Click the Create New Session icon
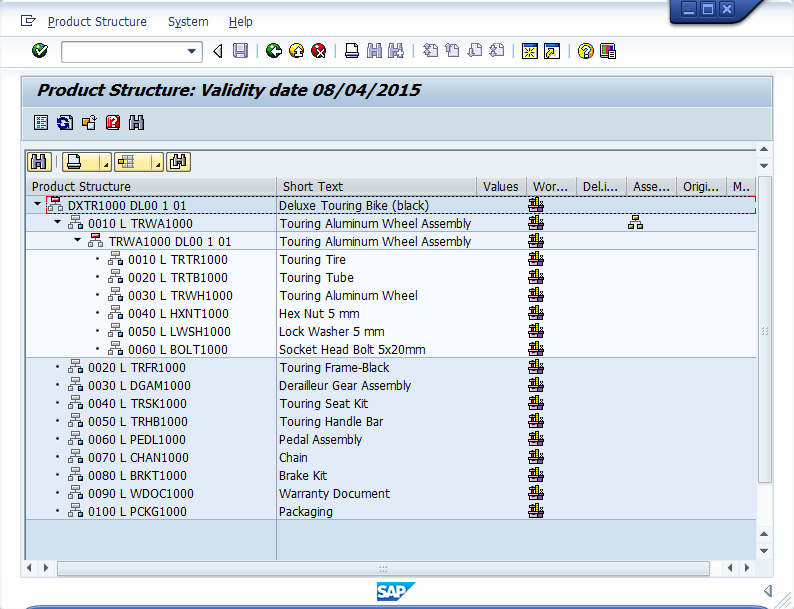Image resolution: width=794 pixels, height=609 pixels. [x=530, y=51]
